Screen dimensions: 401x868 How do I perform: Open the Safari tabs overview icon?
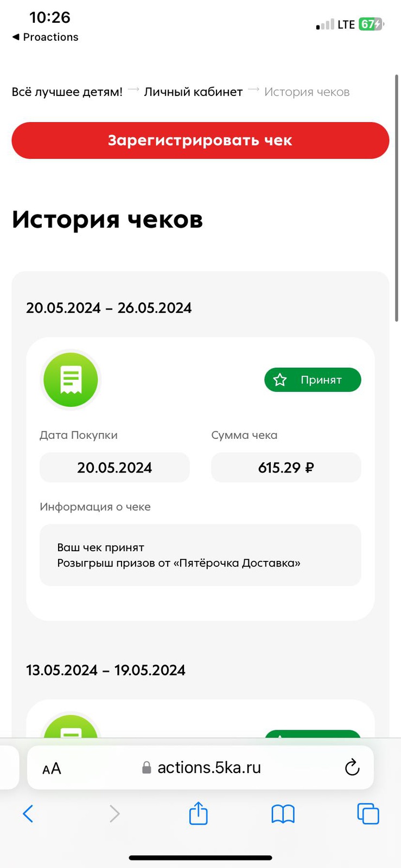pos(368,814)
